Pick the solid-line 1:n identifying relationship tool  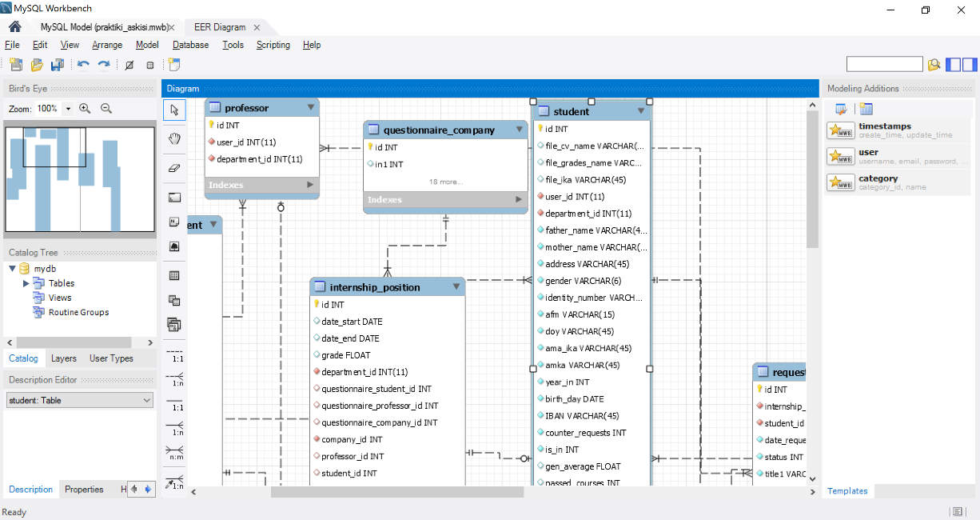[x=174, y=428]
